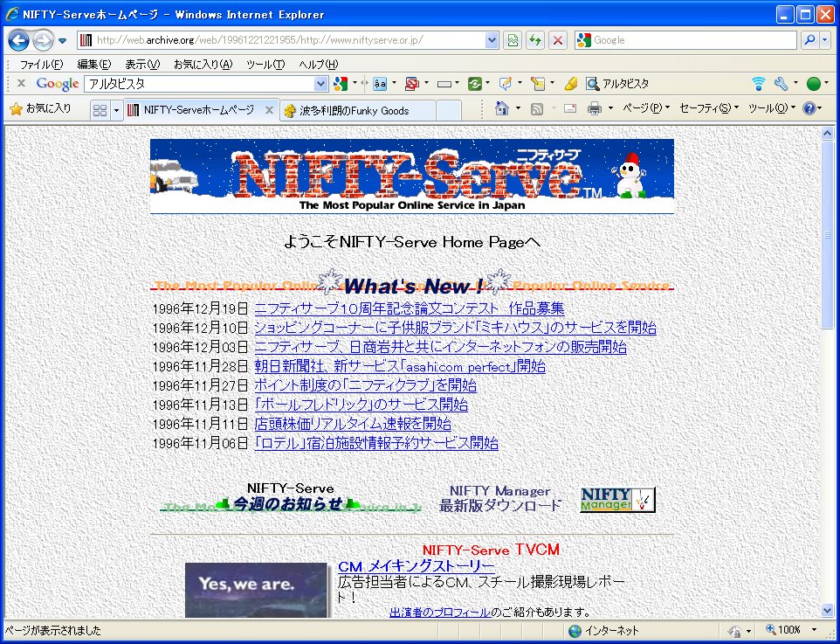
Task: Open the ヘルプ(H) menu
Action: [x=318, y=65]
